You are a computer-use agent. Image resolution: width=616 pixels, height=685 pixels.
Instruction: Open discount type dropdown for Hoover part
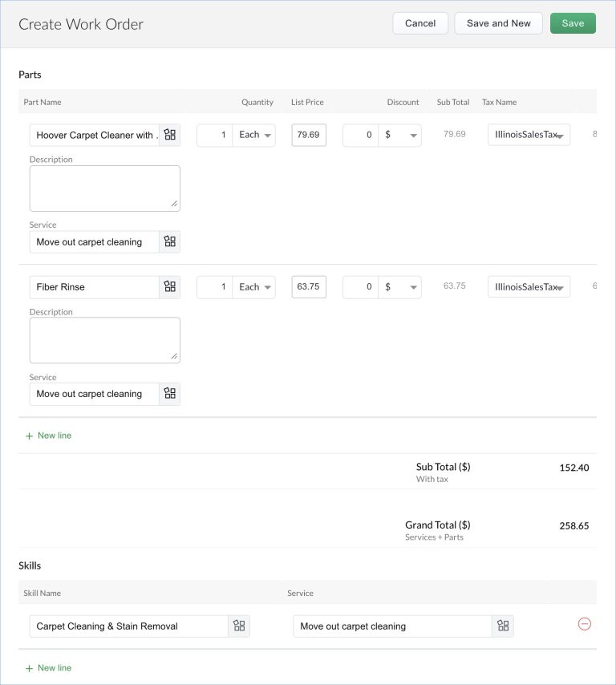[400, 135]
